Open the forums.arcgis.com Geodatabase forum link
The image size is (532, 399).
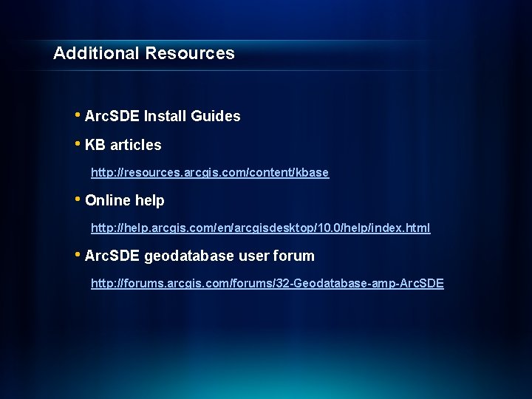click(267, 283)
